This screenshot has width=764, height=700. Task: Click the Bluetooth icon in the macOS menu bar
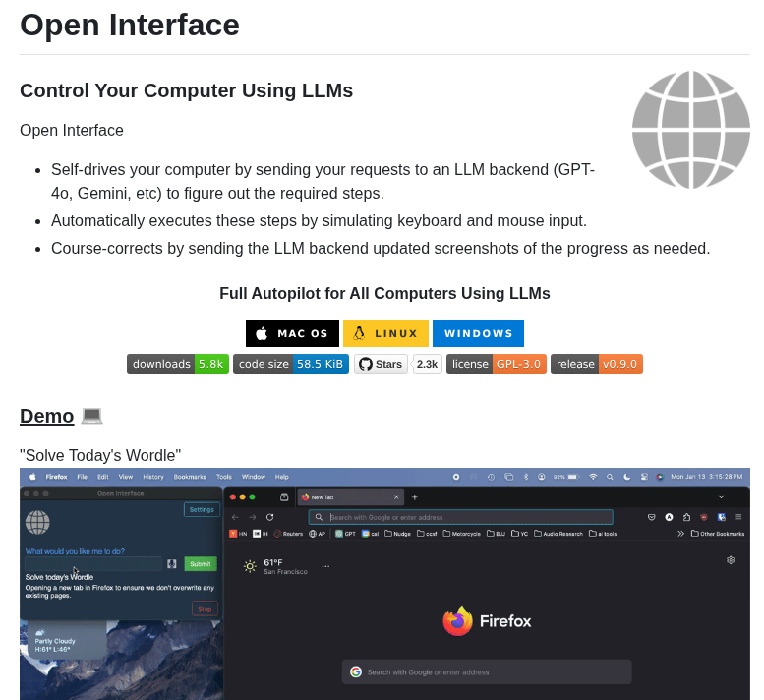click(526, 477)
